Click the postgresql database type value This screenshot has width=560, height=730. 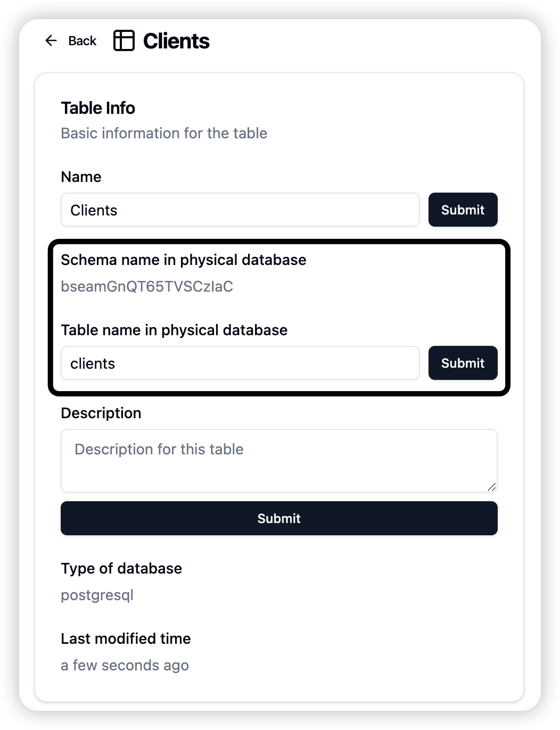[97, 595]
